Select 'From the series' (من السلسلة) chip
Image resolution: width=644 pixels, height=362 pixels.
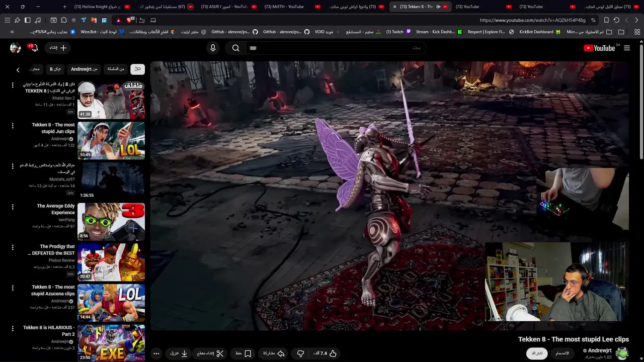[116, 69]
